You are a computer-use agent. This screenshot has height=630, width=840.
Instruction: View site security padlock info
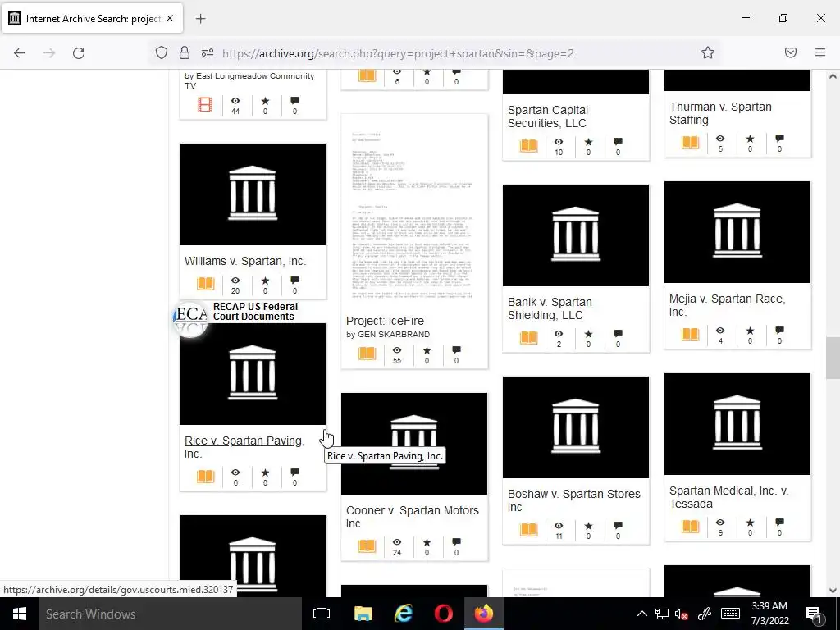coord(185,52)
